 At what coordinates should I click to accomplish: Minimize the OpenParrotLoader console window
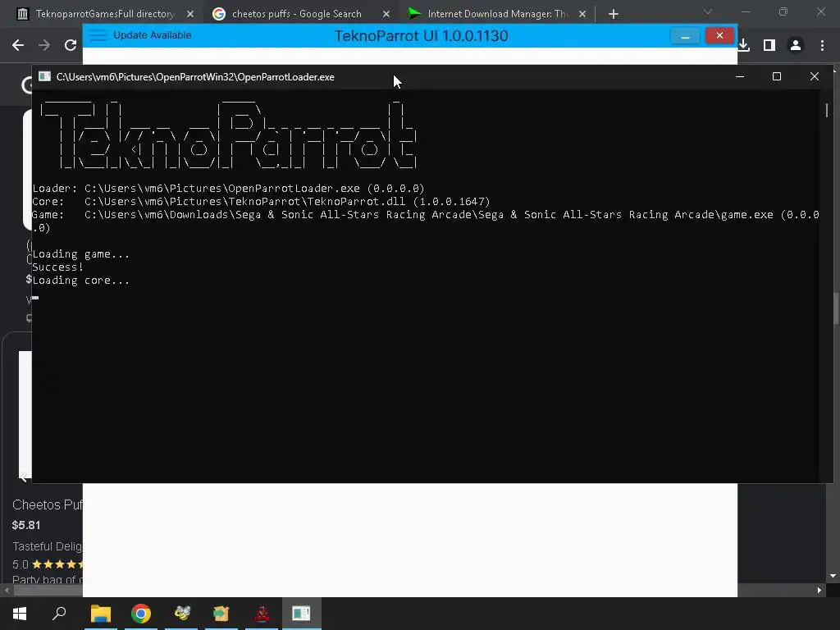tap(740, 76)
